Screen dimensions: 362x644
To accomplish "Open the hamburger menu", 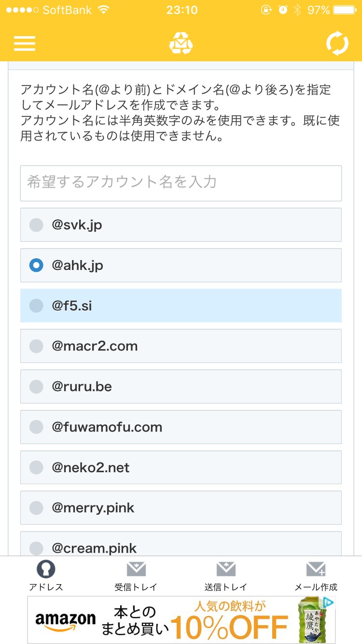I will [x=25, y=43].
